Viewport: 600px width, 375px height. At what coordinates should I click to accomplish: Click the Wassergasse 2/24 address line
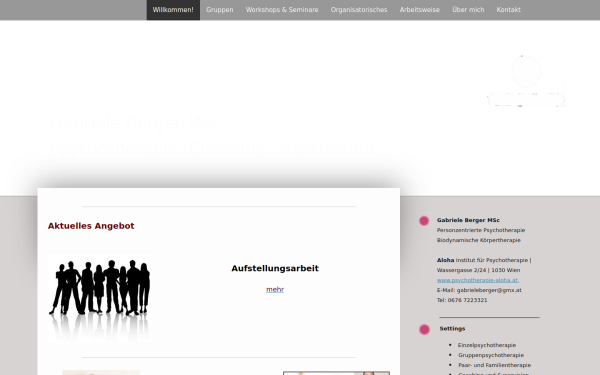point(478,270)
